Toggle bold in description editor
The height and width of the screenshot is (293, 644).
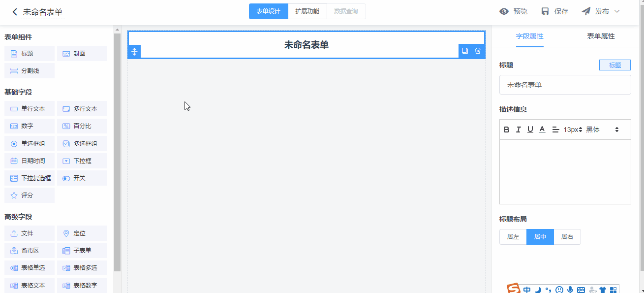[507, 130]
